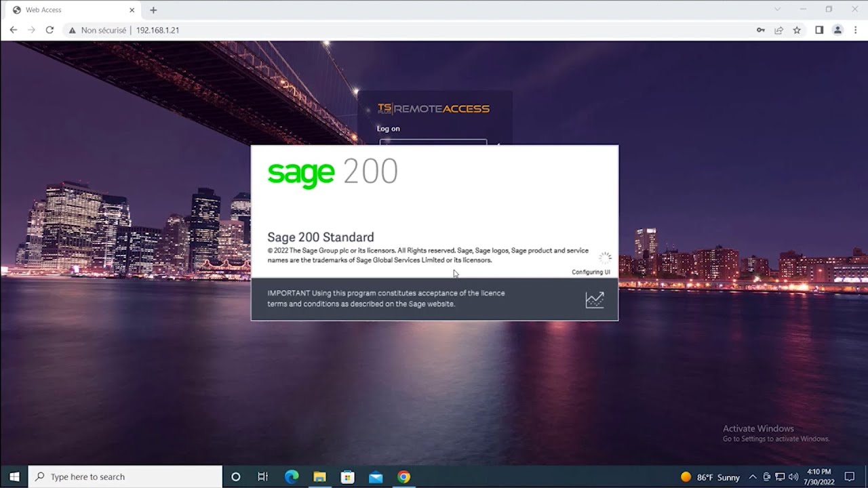Open Task View on the taskbar
The height and width of the screenshot is (488, 868).
[x=263, y=476]
